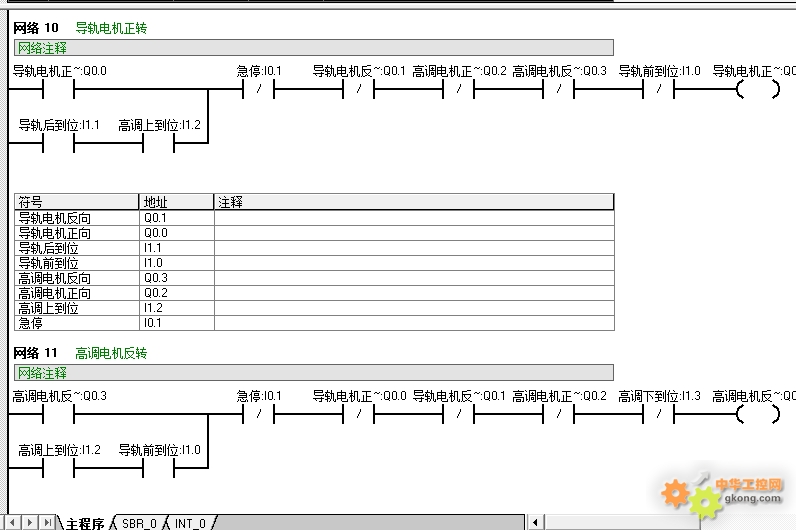This screenshot has width=796, height=530.
Task: Select the 导轨后到位 I1.1 contact
Action: coord(58,144)
